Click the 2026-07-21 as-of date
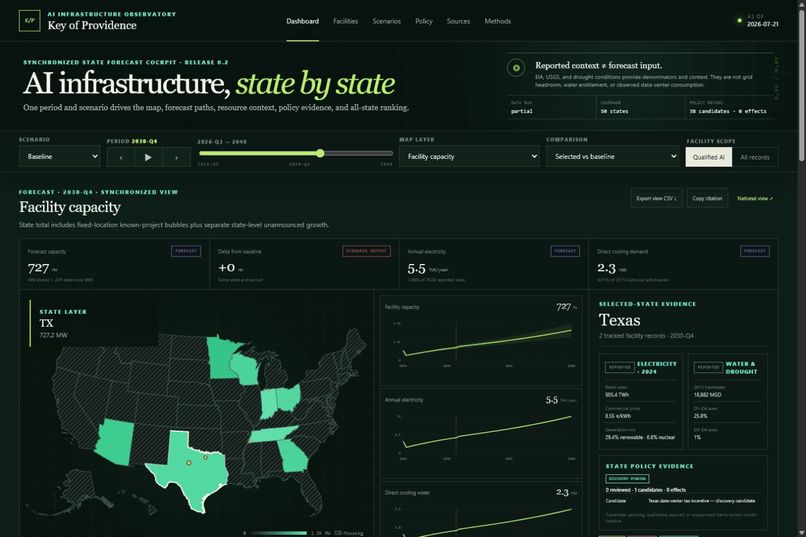Screen dimensions: 806x537 (762, 24)
